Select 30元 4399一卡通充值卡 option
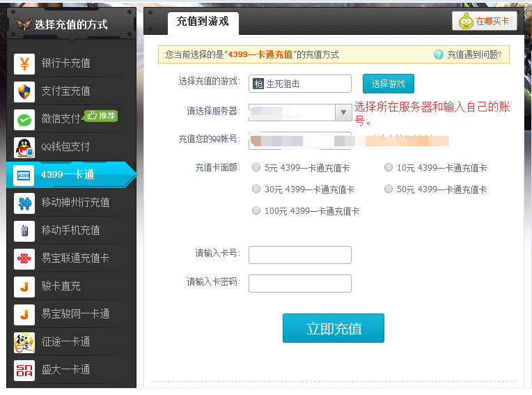The height and width of the screenshot is (395, 532). (x=256, y=189)
